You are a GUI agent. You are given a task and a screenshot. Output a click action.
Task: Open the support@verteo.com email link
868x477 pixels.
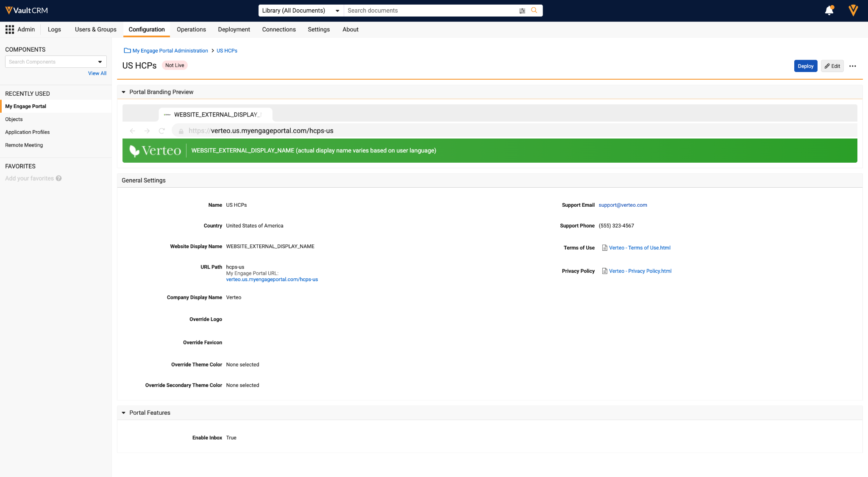pos(623,205)
